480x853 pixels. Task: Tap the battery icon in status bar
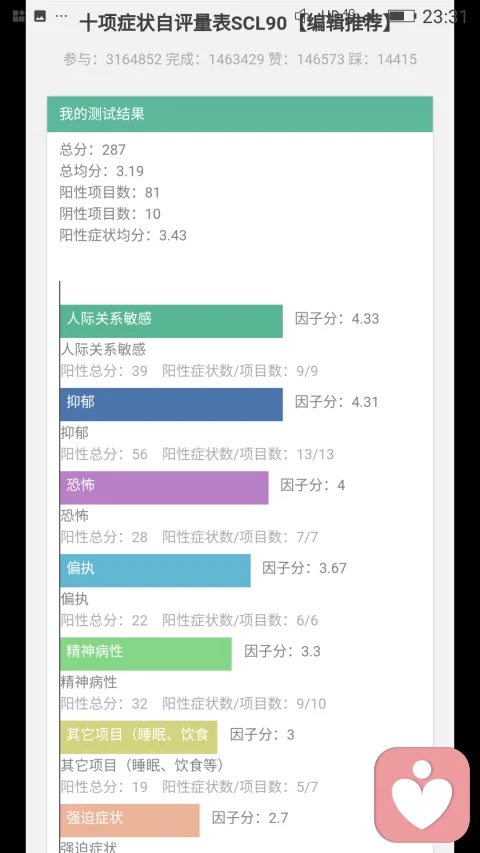click(x=402, y=16)
